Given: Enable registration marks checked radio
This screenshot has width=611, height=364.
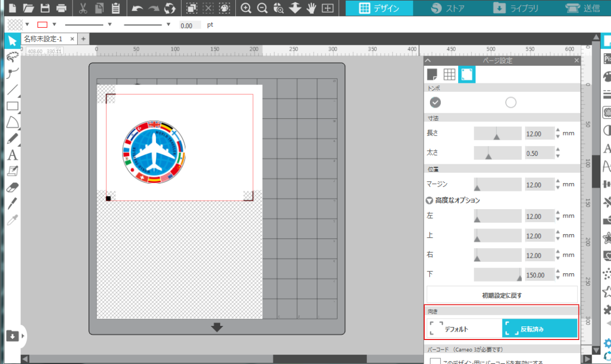Looking at the screenshot, I should pos(435,102).
